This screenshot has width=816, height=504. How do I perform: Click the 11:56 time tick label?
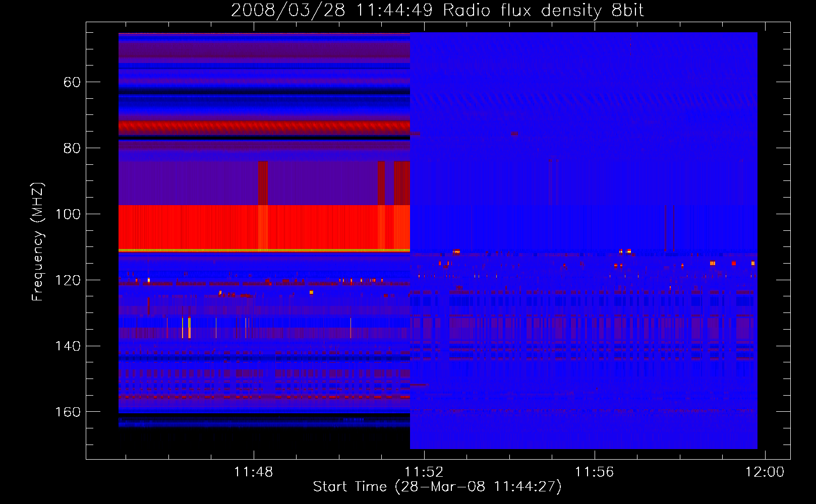(x=595, y=472)
